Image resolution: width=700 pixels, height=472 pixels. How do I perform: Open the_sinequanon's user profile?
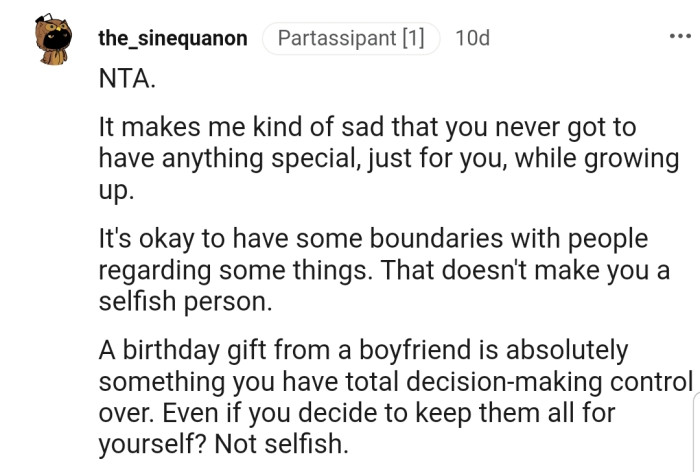(173, 39)
